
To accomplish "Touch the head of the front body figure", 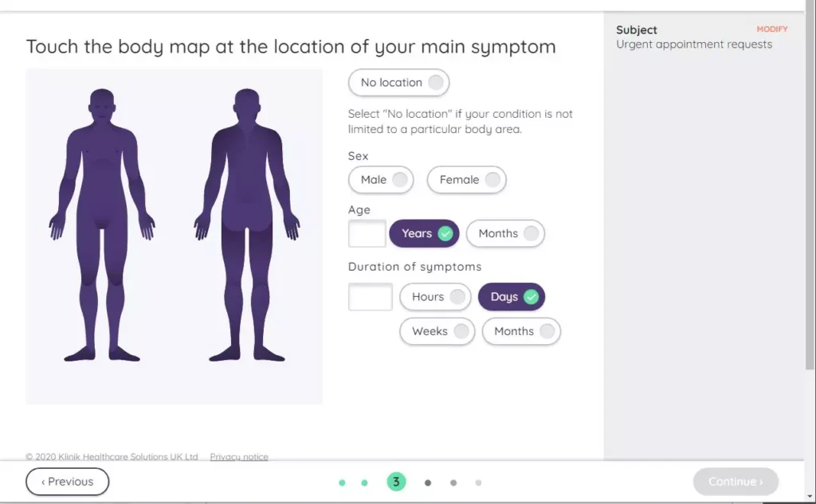I will 102,106.
